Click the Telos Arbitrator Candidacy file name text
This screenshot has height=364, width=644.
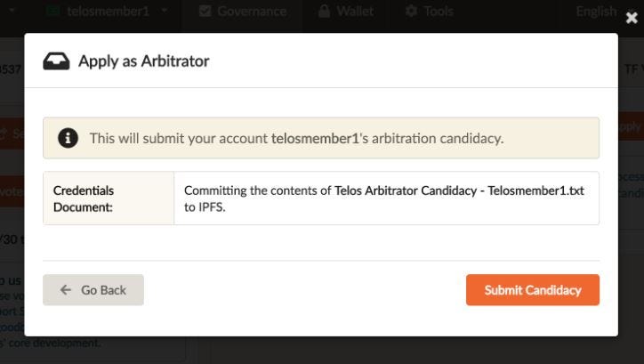click(x=459, y=190)
